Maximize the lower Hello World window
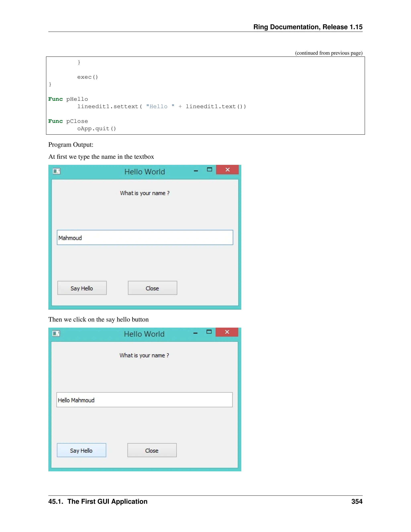Image resolution: width=411 pixels, height=532 pixels. pyautogui.click(x=209, y=332)
